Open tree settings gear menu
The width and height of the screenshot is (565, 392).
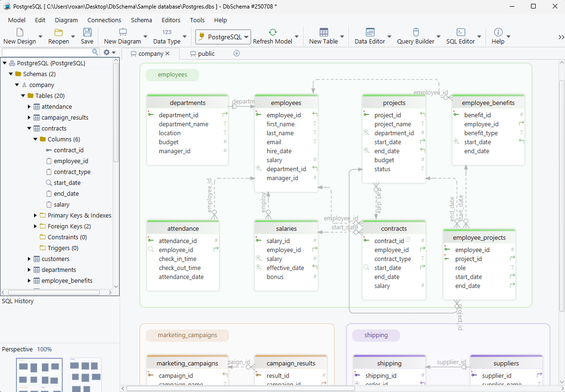pyautogui.click(x=109, y=52)
